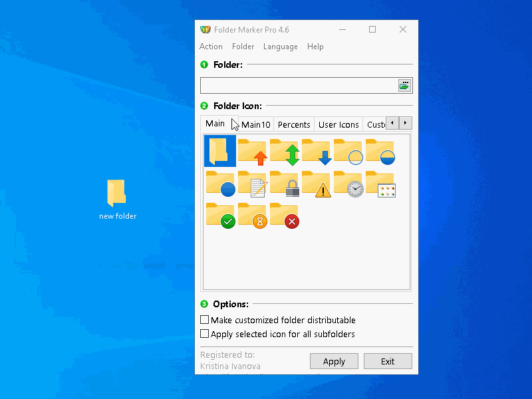This screenshot has height=399, width=532.
Task: Select the green checkmark completed folder icon
Action: pos(220,215)
